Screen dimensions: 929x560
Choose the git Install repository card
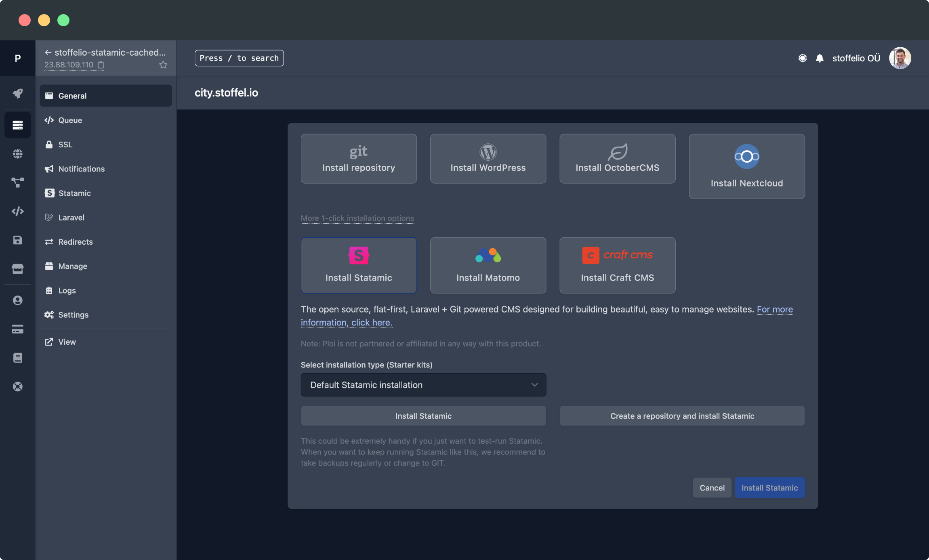click(359, 159)
